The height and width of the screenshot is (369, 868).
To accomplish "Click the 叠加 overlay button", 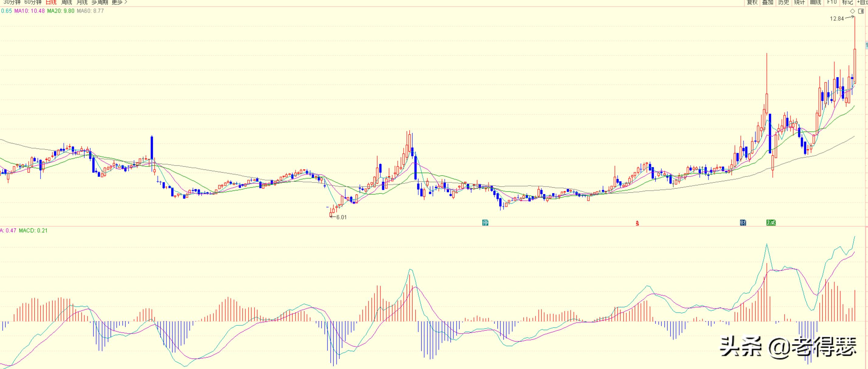I will pos(768,2).
